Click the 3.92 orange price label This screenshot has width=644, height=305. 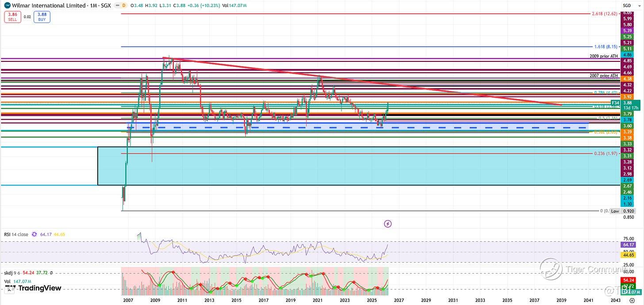click(x=627, y=96)
